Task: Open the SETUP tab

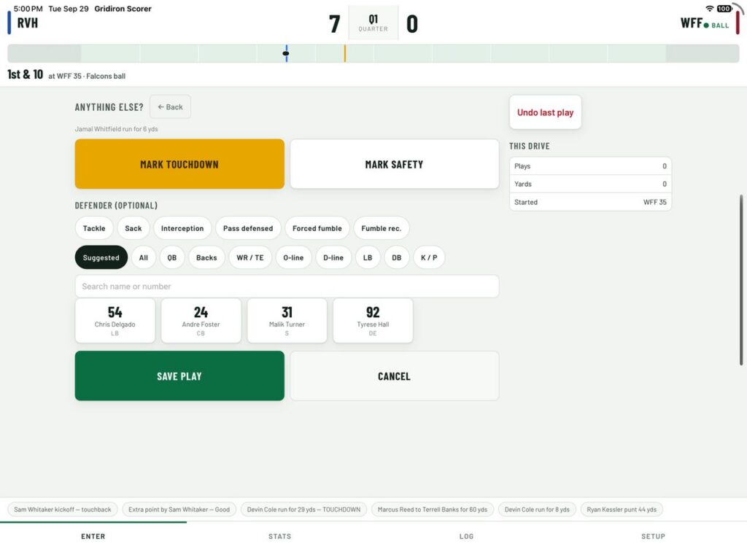Action: (654, 536)
